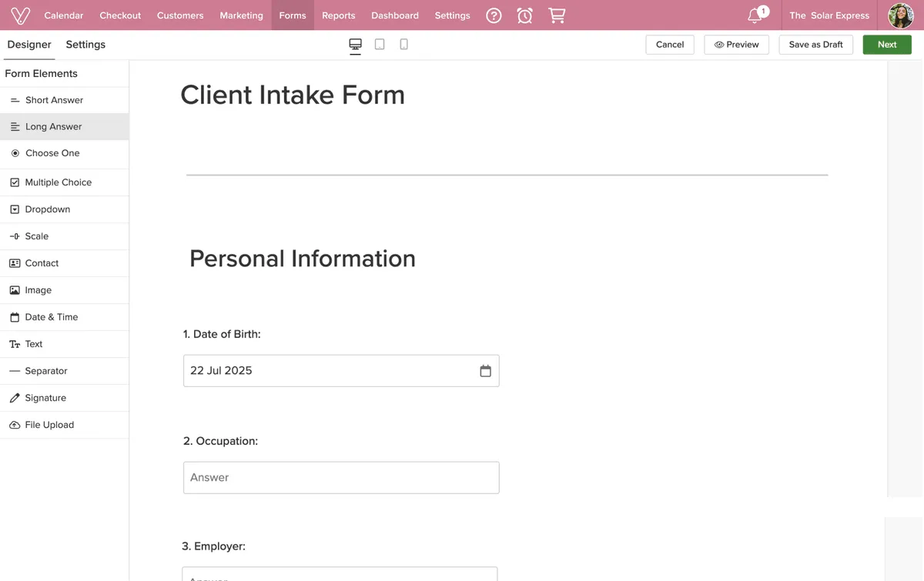The height and width of the screenshot is (581, 924).
Task: Add a Dropdown form element
Action: (x=48, y=209)
